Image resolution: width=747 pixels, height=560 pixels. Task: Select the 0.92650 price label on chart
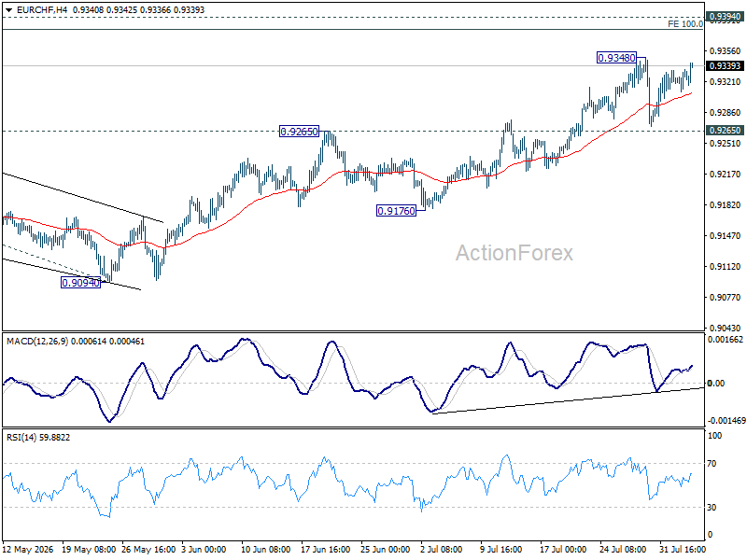pyautogui.click(x=299, y=132)
